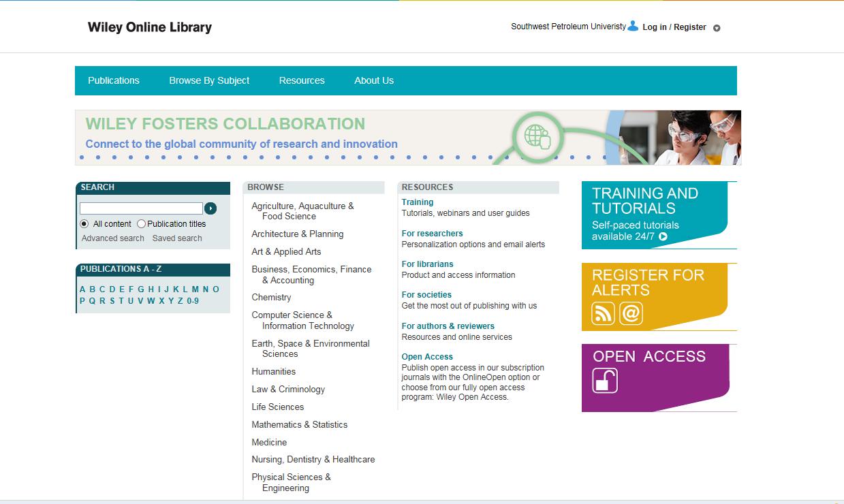Open Mathematics & Statistics subject
844x504 pixels.
[x=300, y=424]
